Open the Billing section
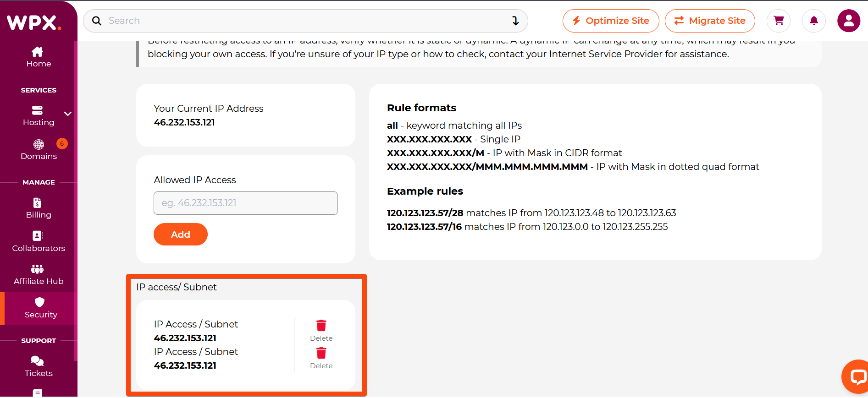The image size is (868, 398). [39, 208]
